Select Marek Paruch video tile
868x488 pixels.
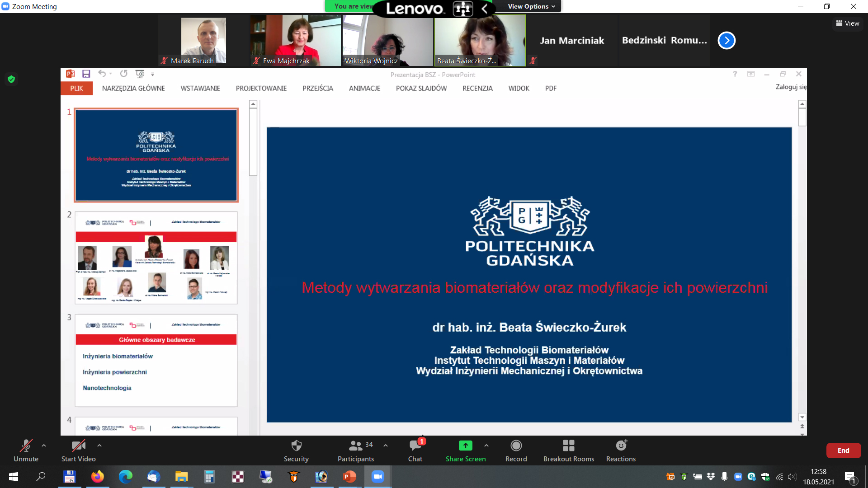203,40
